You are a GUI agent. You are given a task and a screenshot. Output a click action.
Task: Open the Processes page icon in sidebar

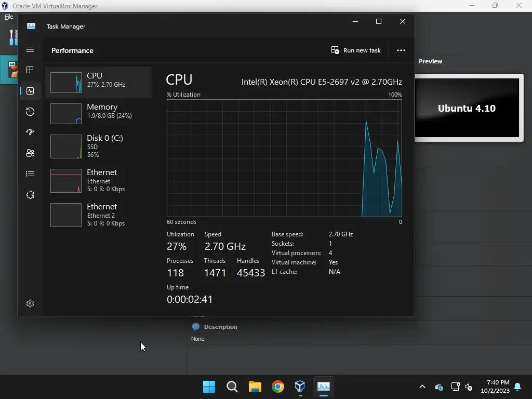pyautogui.click(x=30, y=70)
